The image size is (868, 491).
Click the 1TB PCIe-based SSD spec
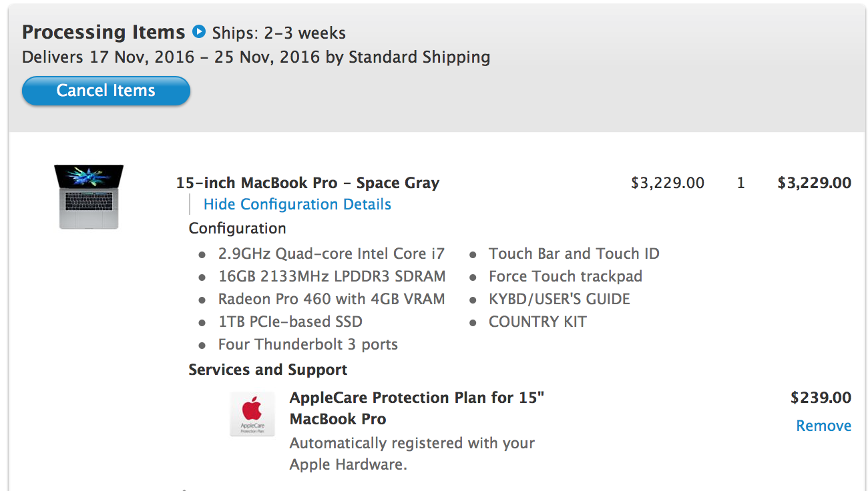290,322
